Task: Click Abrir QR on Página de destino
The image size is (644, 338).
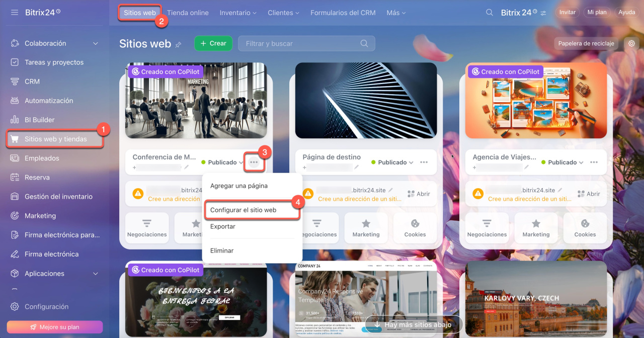Action: tap(419, 194)
